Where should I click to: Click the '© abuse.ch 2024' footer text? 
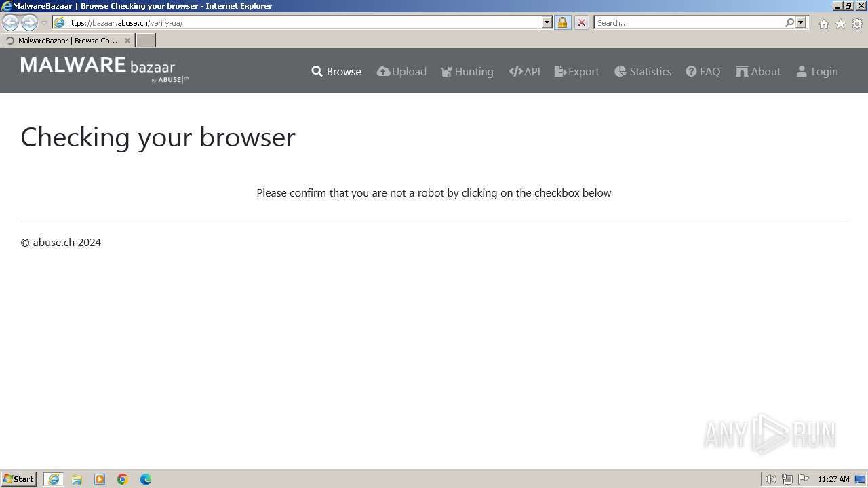pyautogui.click(x=61, y=242)
